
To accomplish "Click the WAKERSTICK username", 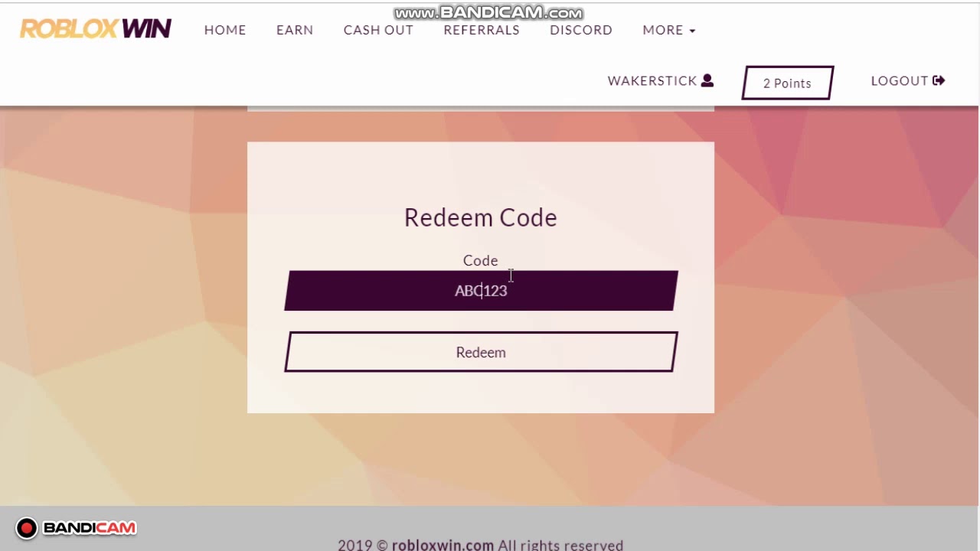I will (x=652, y=80).
